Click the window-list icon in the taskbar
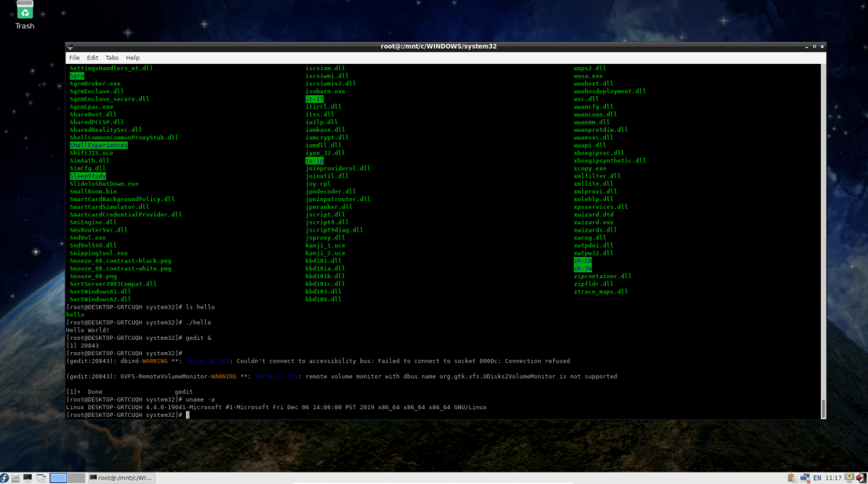Viewport: 868px width, 484px height. (x=41, y=478)
